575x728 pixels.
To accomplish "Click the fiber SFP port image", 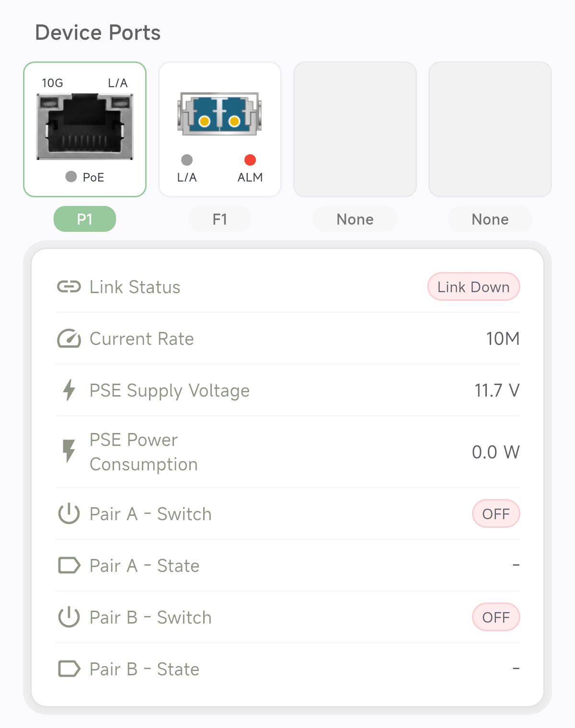I will coord(220,114).
